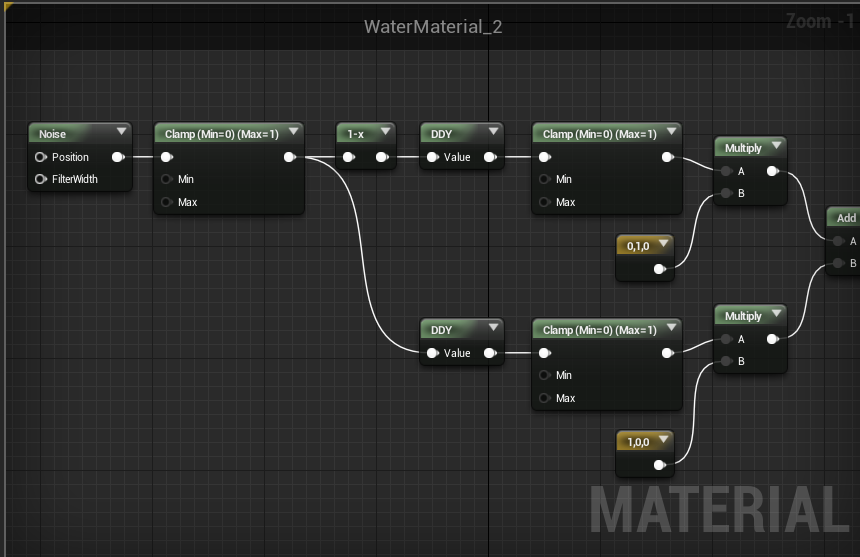Collapse the upper right Clamp node arrow
Image resolution: width=860 pixels, height=557 pixels.
(671, 132)
